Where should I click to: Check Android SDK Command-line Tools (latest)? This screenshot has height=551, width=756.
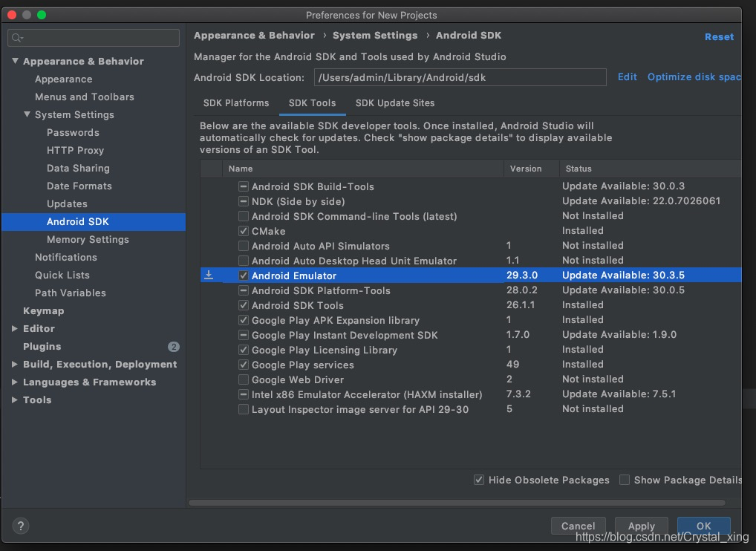(244, 216)
